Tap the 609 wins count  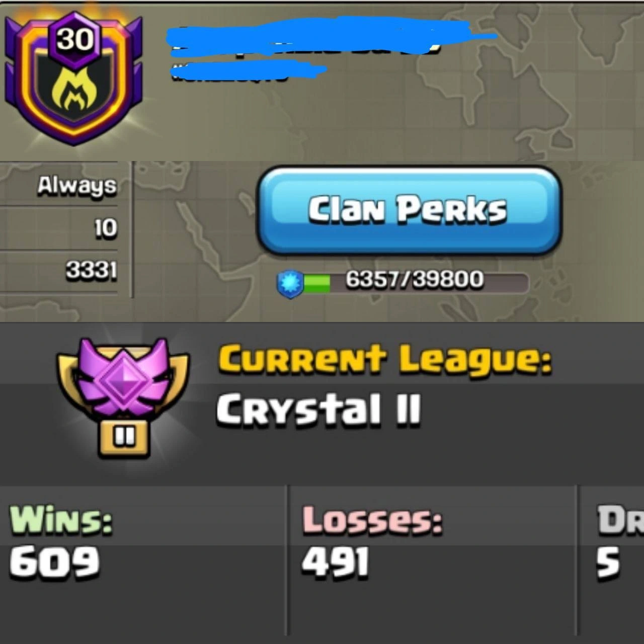pos(54,561)
